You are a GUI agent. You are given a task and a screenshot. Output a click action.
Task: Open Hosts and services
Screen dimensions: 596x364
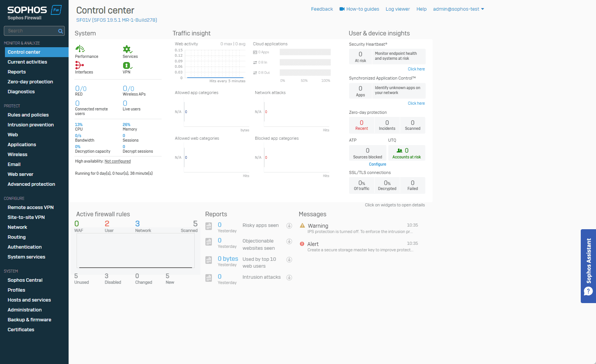point(29,300)
